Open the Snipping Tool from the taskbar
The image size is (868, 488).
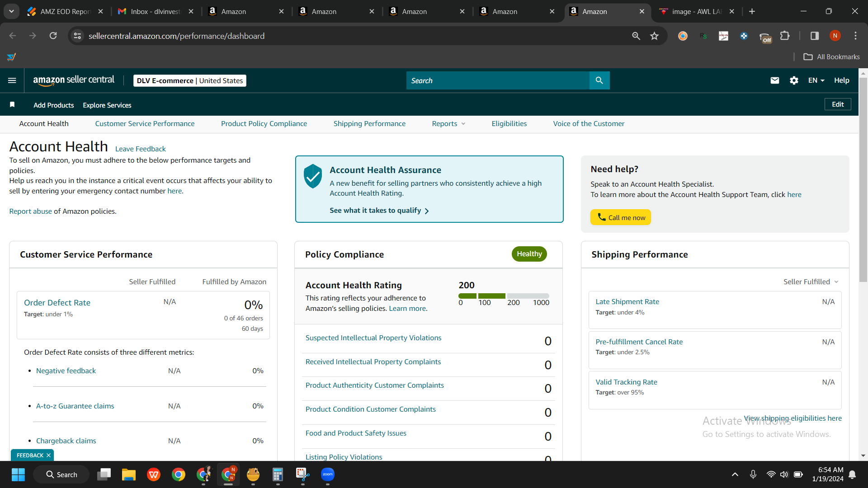[x=302, y=474]
